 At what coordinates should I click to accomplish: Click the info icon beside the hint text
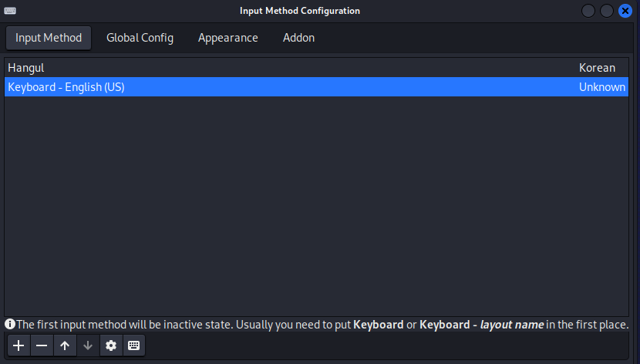(x=10, y=324)
